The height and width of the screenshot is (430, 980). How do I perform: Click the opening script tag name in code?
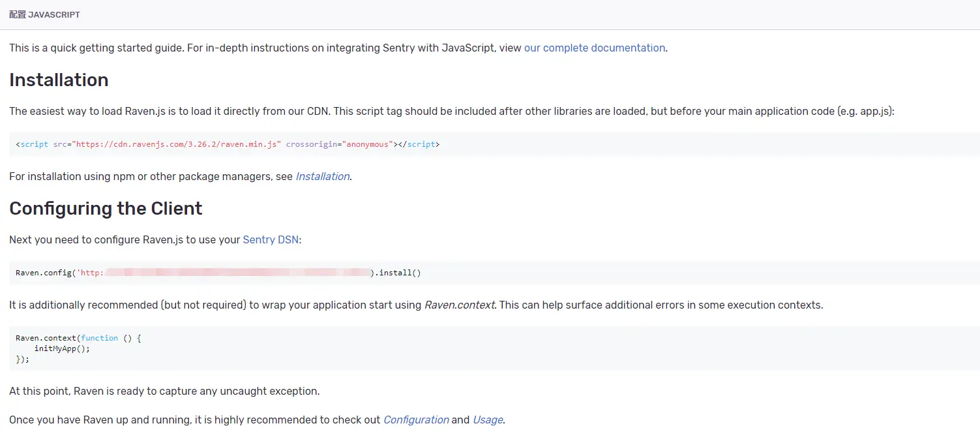click(x=34, y=144)
